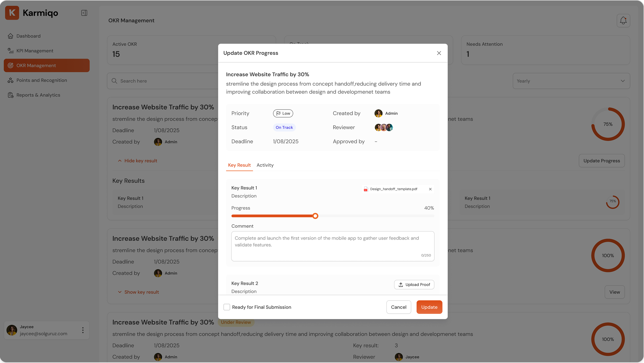Check Ready for Final Submission
This screenshot has height=363, width=644.
tap(227, 307)
